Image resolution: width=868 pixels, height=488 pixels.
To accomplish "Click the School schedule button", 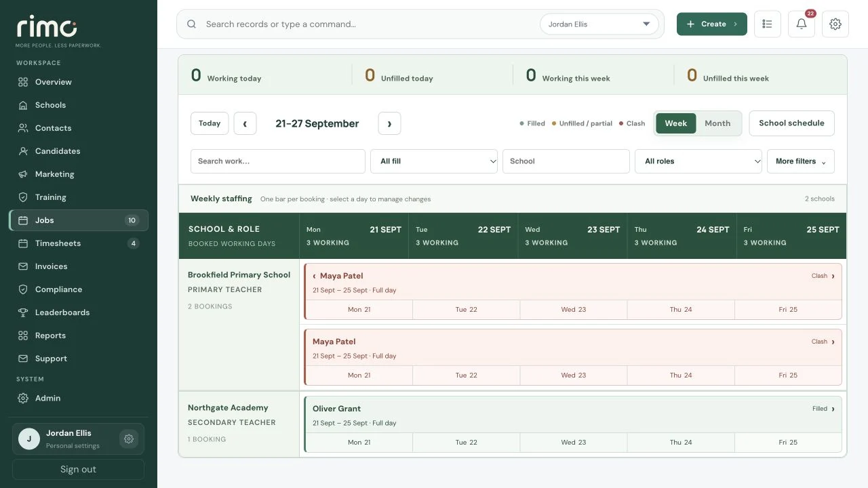I will [791, 123].
